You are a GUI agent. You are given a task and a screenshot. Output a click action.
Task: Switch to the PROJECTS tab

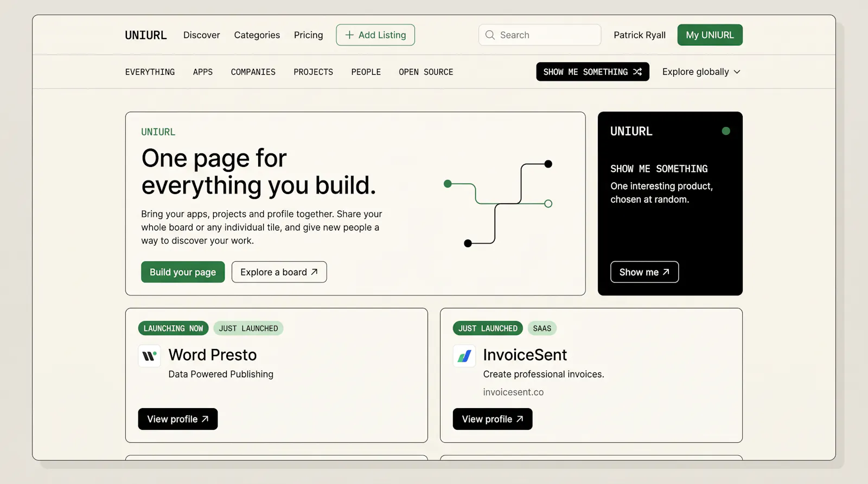[313, 72]
